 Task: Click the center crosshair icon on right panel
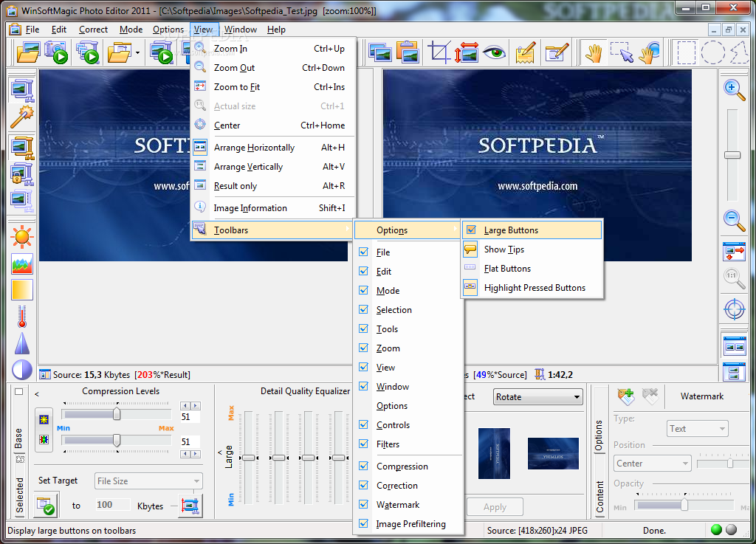point(735,309)
